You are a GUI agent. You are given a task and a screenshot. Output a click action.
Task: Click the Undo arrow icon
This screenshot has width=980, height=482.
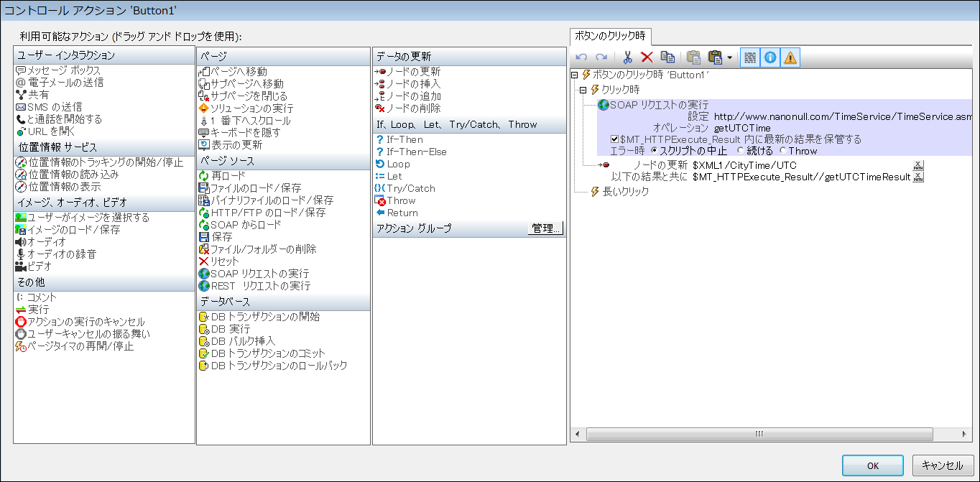point(581,58)
